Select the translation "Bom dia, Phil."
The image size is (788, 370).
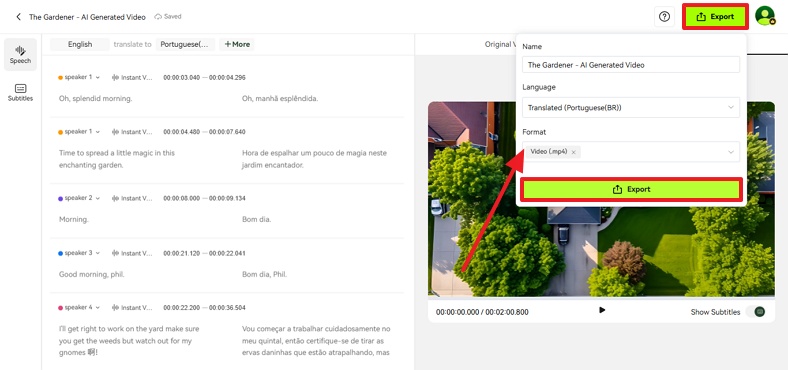pos(264,274)
